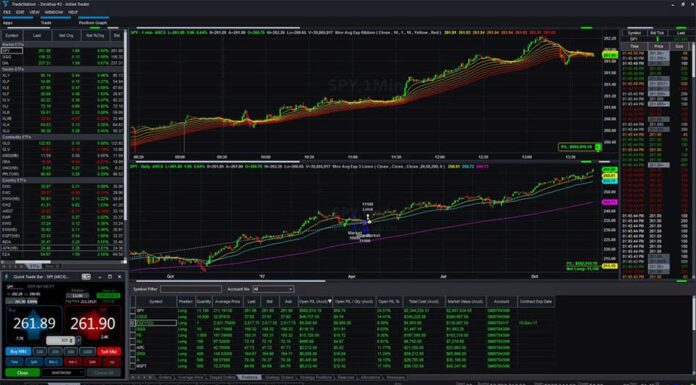Click the big red 261.90 ask arrow

pos(93,323)
